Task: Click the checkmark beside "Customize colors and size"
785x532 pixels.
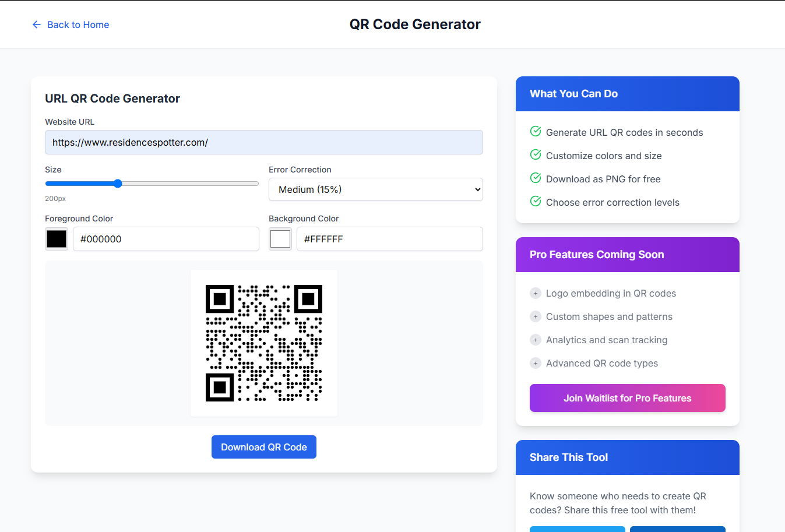Action: (x=535, y=154)
